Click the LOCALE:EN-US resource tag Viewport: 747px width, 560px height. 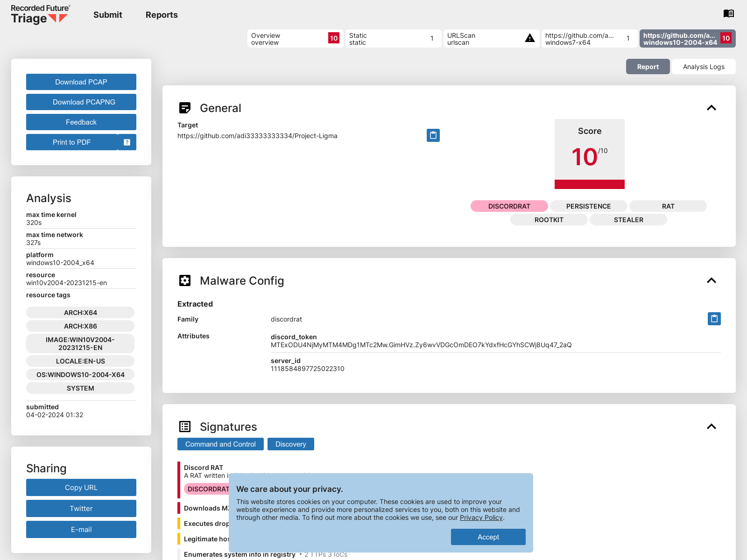pos(80,361)
